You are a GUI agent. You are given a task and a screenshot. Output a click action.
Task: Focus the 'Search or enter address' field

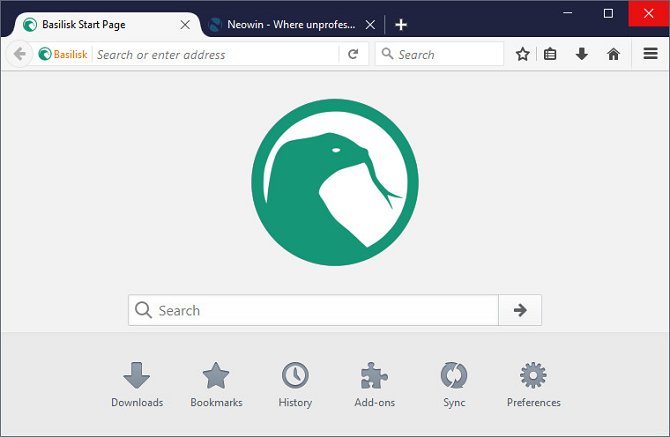coord(216,54)
